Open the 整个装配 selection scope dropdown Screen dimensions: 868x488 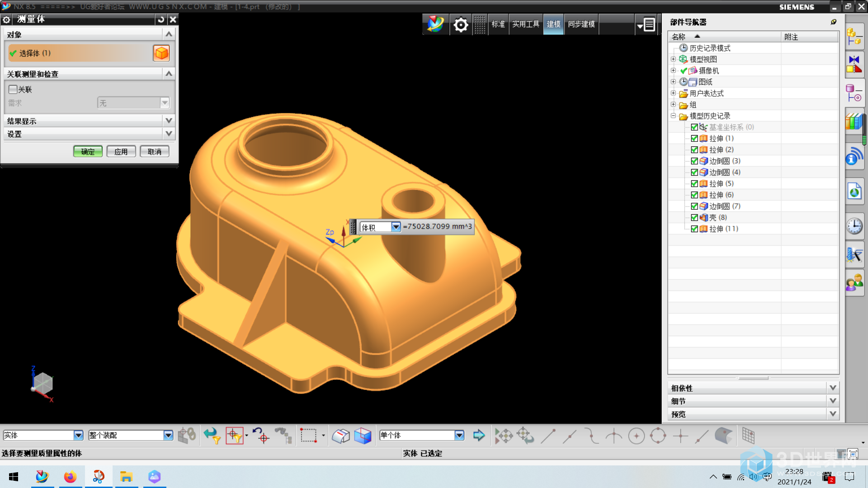pyautogui.click(x=168, y=436)
